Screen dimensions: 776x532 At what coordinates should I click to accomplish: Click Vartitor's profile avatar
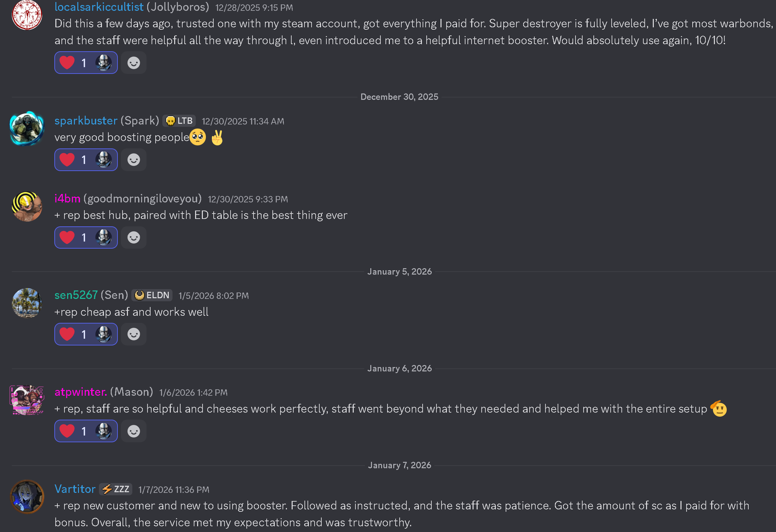pos(27,497)
